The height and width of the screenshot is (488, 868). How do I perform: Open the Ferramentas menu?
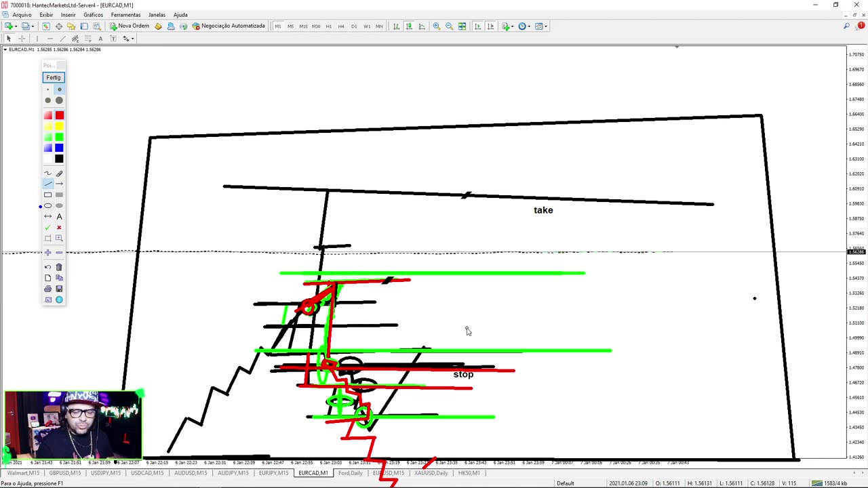pos(125,15)
